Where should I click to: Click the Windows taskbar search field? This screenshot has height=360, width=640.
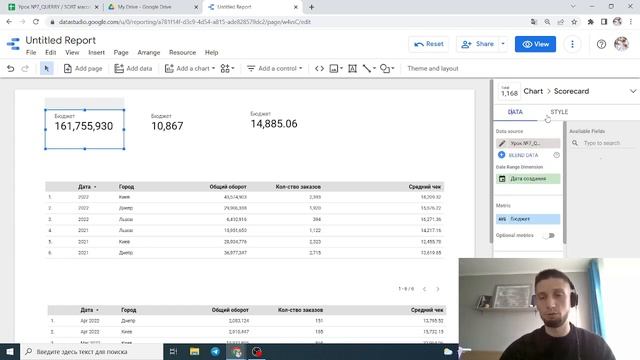(91, 351)
